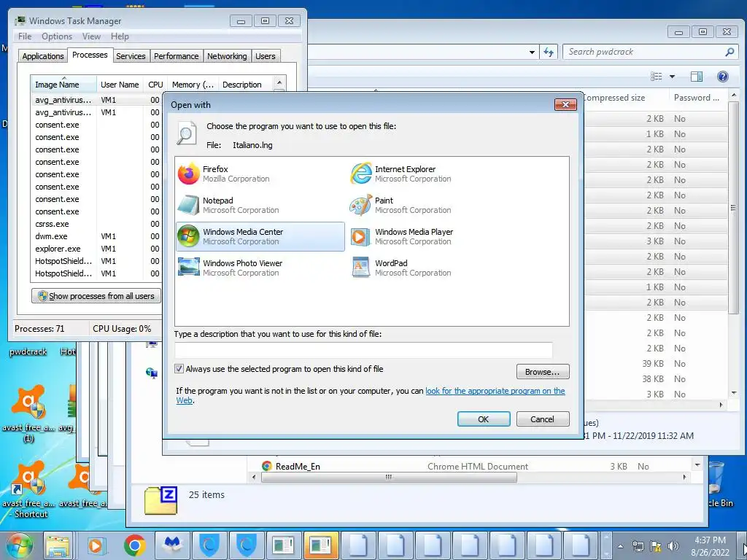Choose Windows Media Player in Open with list
The width and height of the screenshot is (747, 560).
[x=432, y=236]
